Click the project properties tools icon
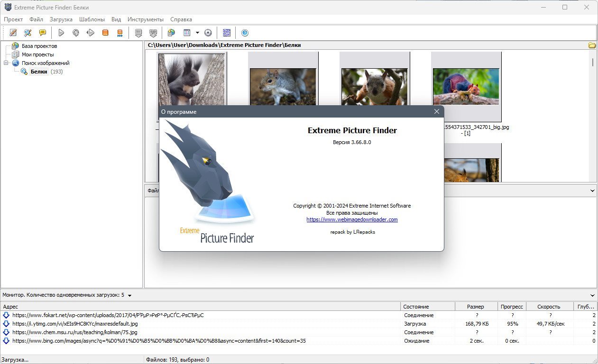Image resolution: width=598 pixels, height=364 pixels. click(28, 33)
